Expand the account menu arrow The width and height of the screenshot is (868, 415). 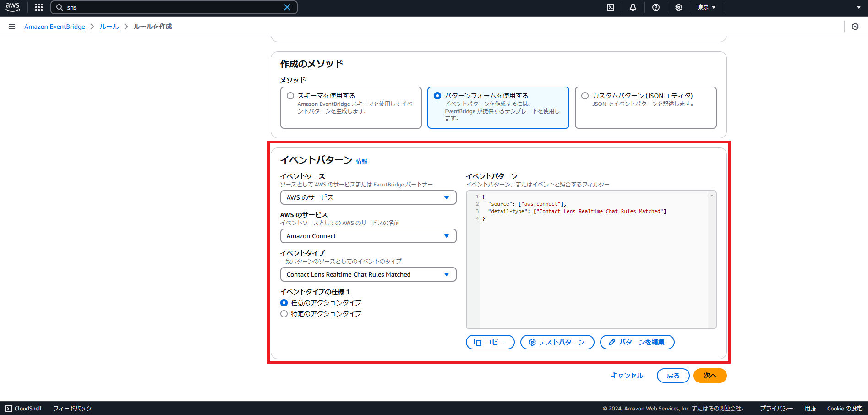point(858,7)
